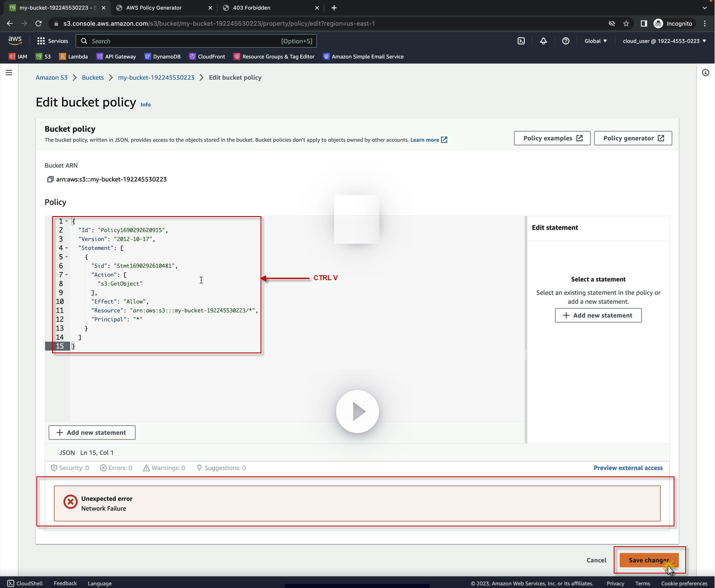Reload the browser page
This screenshot has width=715, height=588.
pos(38,24)
